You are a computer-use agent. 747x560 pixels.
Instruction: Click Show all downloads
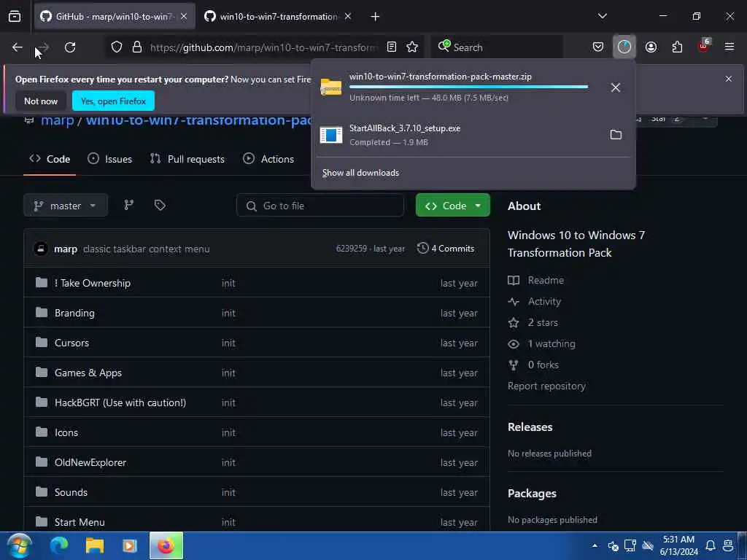click(x=360, y=173)
